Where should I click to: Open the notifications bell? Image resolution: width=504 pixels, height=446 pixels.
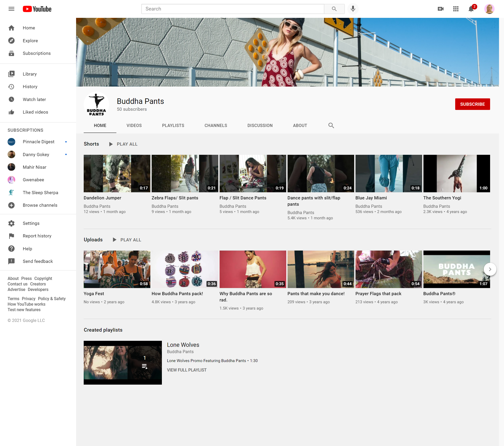471,9
